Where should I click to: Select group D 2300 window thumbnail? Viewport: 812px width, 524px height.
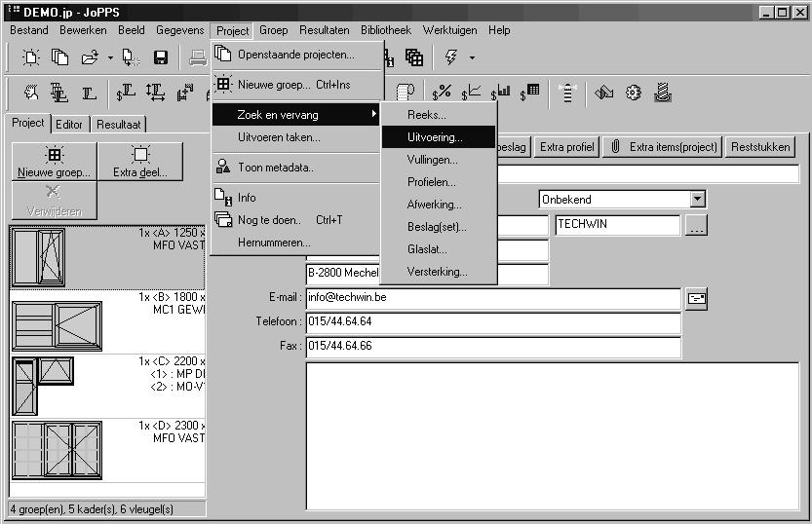tap(57, 450)
